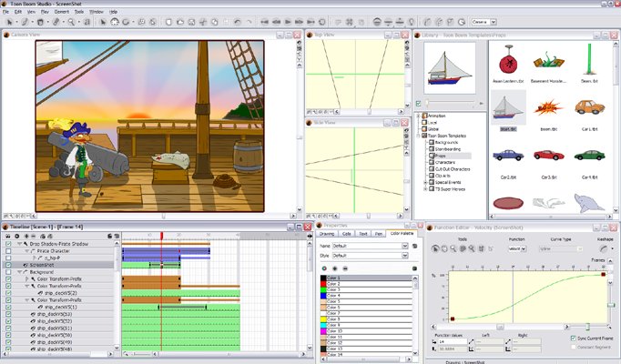Collapse the Background timeline group
The image size is (621, 364).
pos(19,272)
